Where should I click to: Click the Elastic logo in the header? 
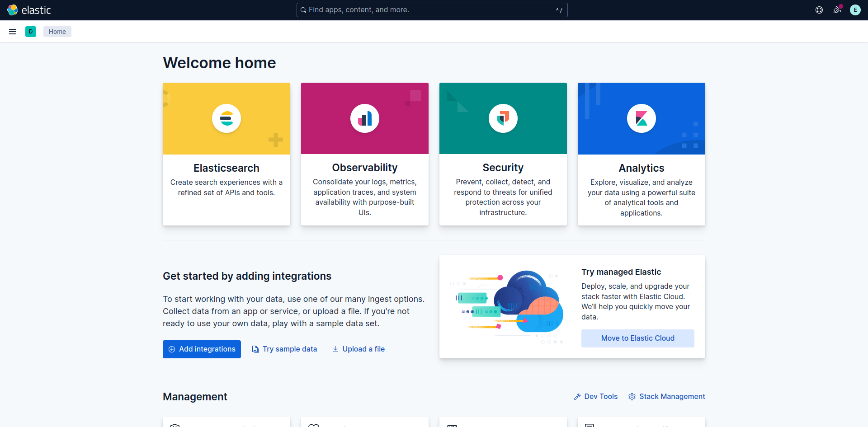[x=29, y=10]
